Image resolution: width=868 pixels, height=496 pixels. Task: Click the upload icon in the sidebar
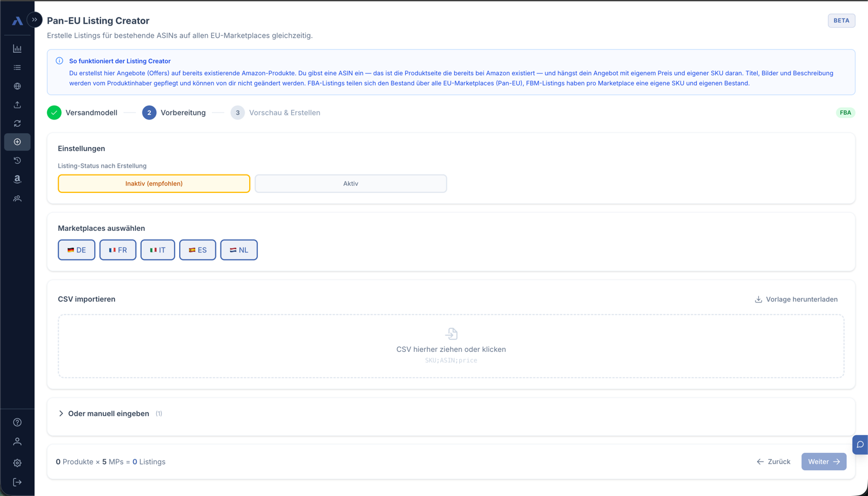point(17,104)
